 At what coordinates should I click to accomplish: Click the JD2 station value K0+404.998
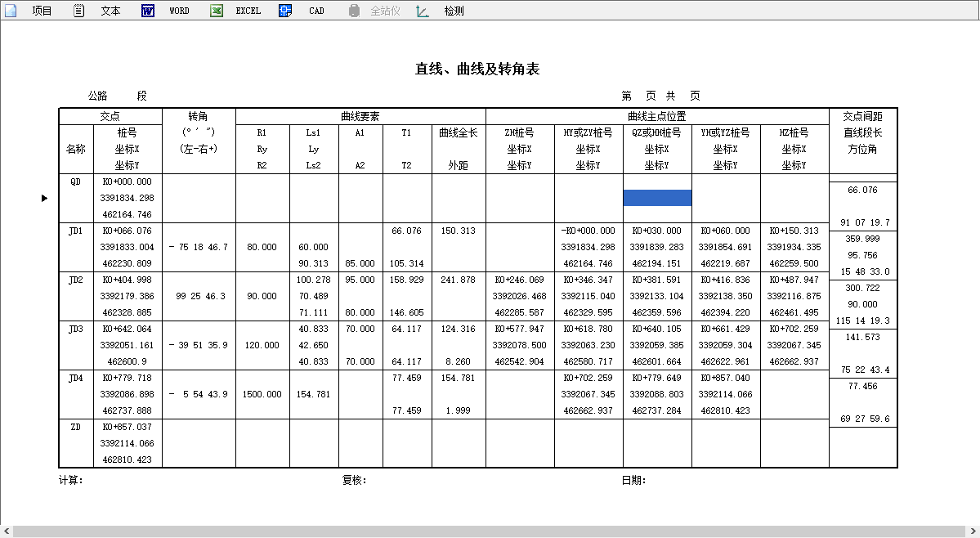(x=128, y=280)
